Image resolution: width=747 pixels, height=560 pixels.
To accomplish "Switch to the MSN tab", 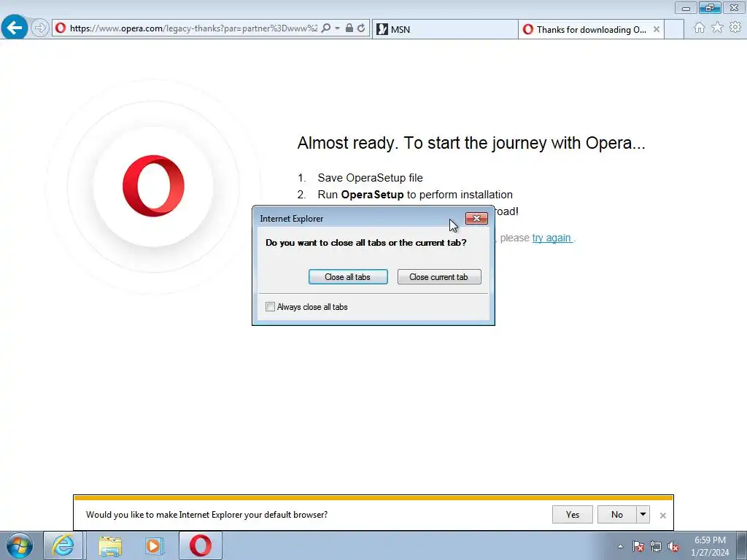I will pos(444,29).
